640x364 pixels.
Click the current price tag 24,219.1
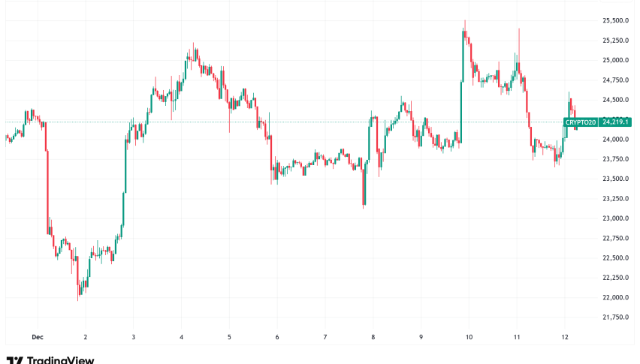[616, 122]
